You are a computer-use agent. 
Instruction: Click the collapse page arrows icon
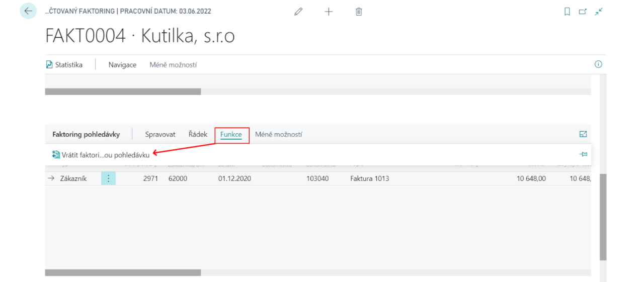(x=598, y=12)
